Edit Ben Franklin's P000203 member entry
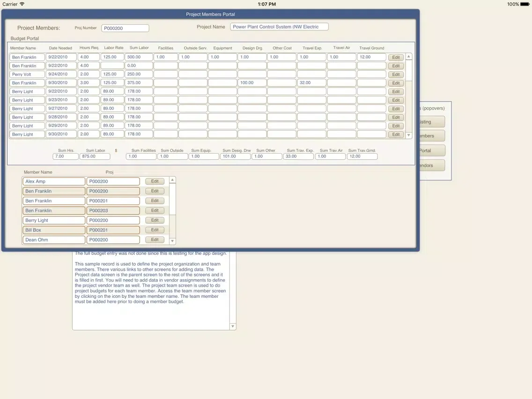 click(155, 211)
